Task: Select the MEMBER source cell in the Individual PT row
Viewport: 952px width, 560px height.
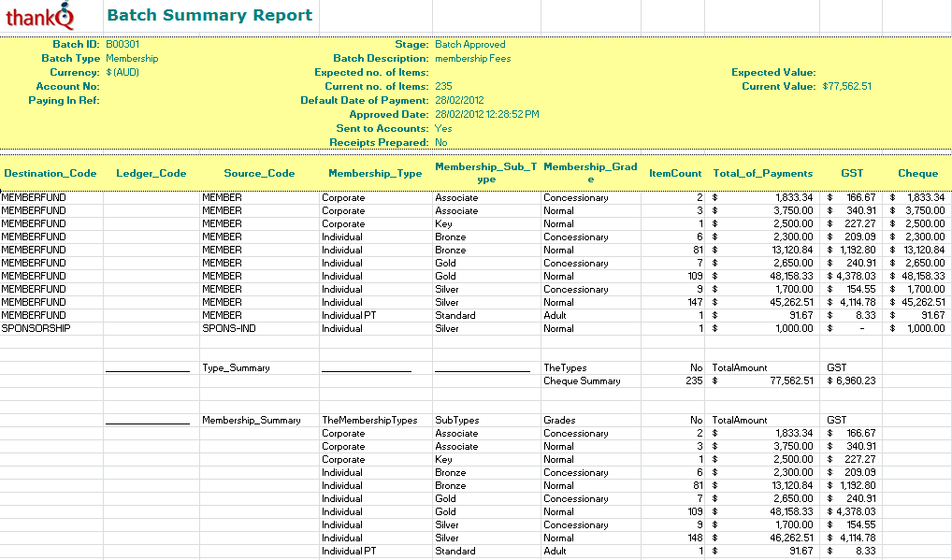Action: click(x=222, y=315)
